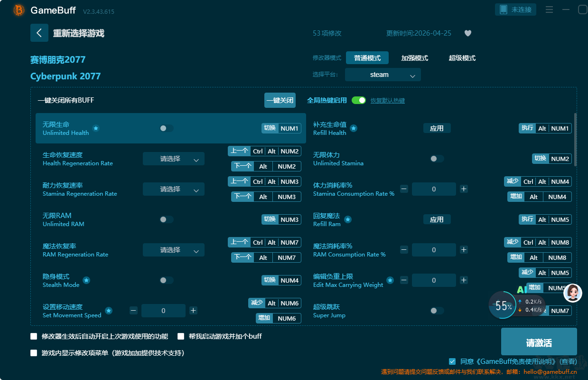Screen dimensions: 588x380
Task: Open RAM Regeneration Rate 请选择 dropdown
Action: click(174, 250)
